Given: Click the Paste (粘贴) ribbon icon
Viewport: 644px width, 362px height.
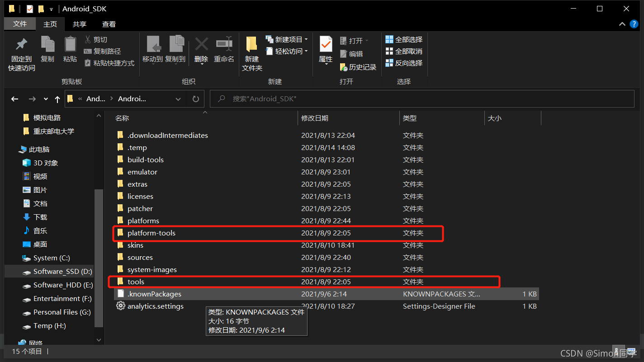Looking at the screenshot, I should [x=70, y=44].
